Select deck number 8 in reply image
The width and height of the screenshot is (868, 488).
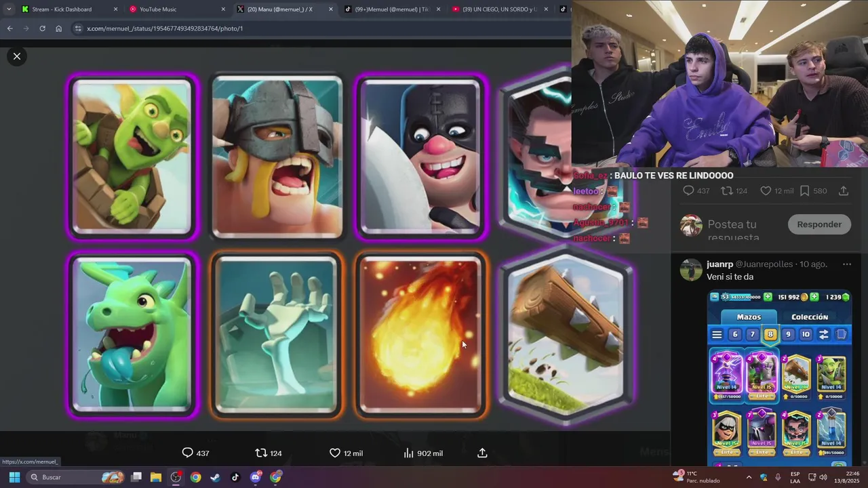click(x=770, y=334)
